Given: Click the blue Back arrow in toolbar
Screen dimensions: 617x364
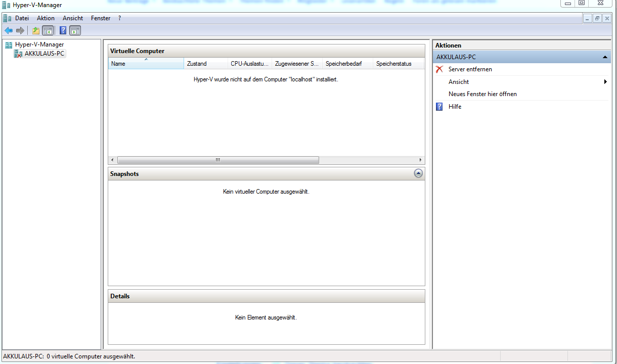Looking at the screenshot, I should click(x=9, y=30).
